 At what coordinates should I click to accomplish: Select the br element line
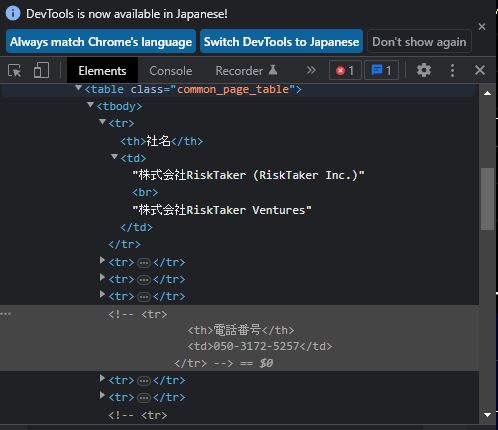(145, 192)
